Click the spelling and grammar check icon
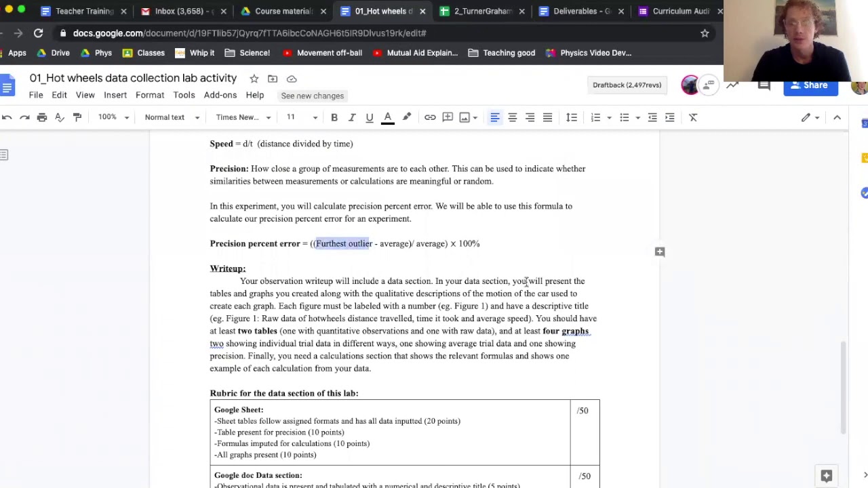The image size is (868, 488). (60, 117)
